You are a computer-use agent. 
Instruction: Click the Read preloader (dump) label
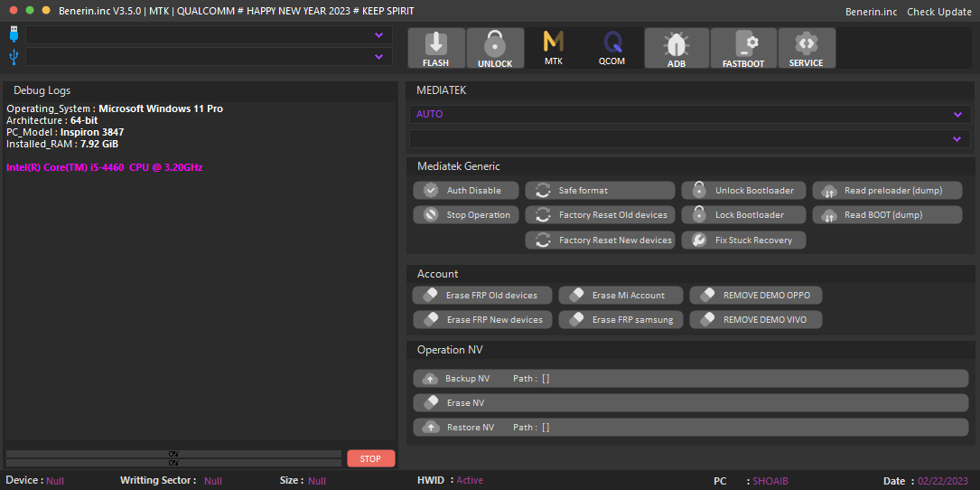pyautogui.click(x=893, y=190)
